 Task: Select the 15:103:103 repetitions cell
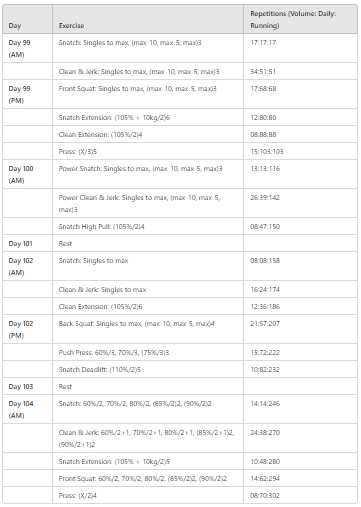[x=300, y=151]
